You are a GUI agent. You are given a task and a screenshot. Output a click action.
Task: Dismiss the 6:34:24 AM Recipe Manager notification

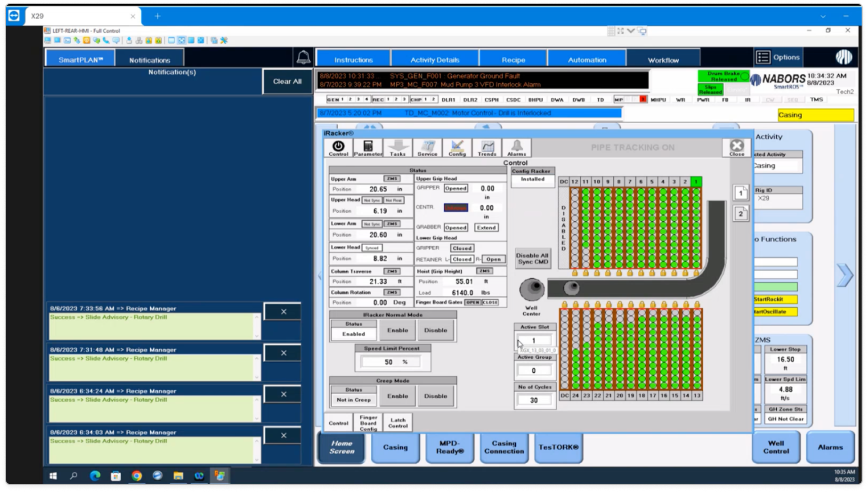click(283, 394)
